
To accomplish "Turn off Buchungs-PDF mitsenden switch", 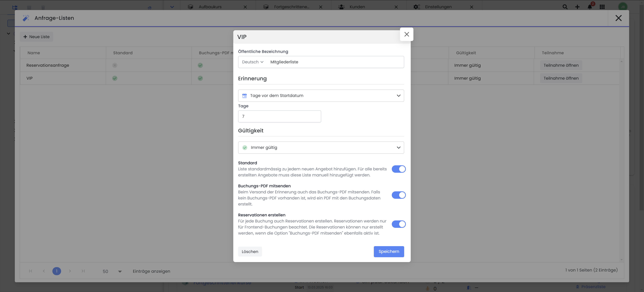I will point(398,195).
